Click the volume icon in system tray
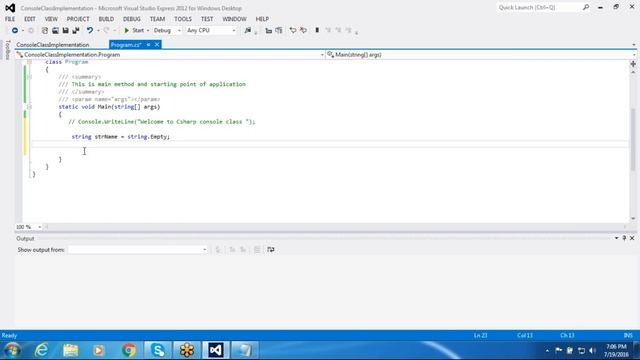Viewport: 640px width, 360px height. (593, 351)
